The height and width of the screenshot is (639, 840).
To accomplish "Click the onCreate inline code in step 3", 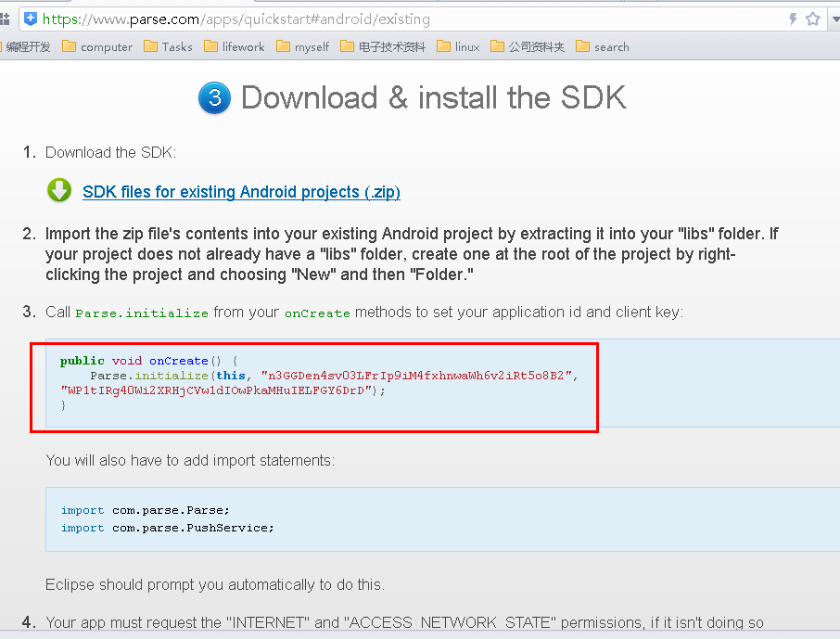I will 317,313.
